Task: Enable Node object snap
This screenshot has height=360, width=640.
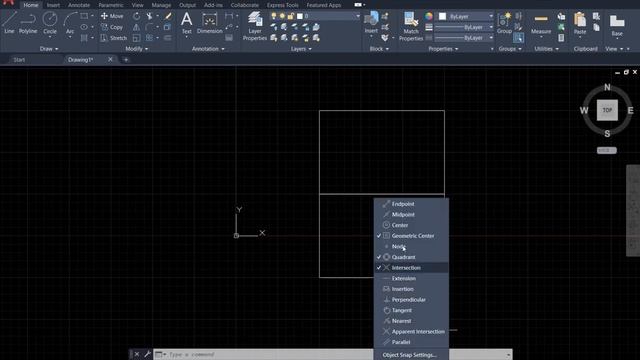Action: [411, 246]
